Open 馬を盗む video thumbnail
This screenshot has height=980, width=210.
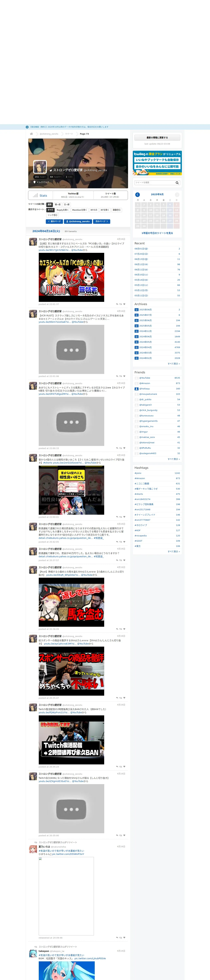[71, 602]
